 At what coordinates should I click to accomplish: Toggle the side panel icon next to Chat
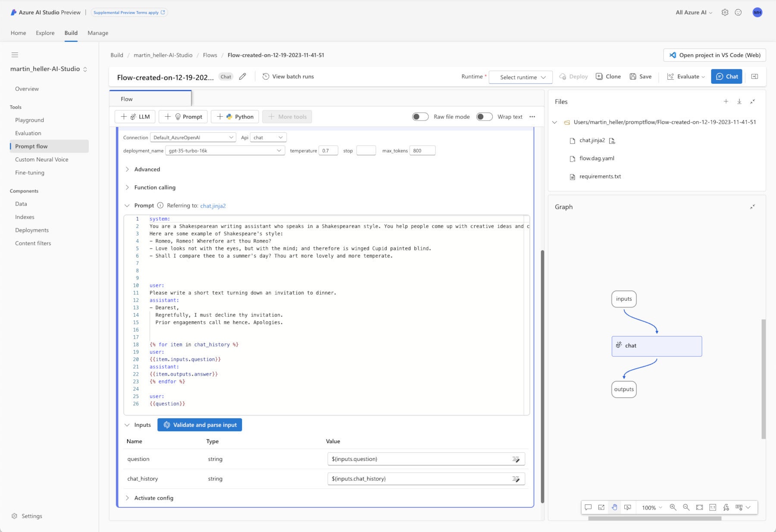(754, 77)
